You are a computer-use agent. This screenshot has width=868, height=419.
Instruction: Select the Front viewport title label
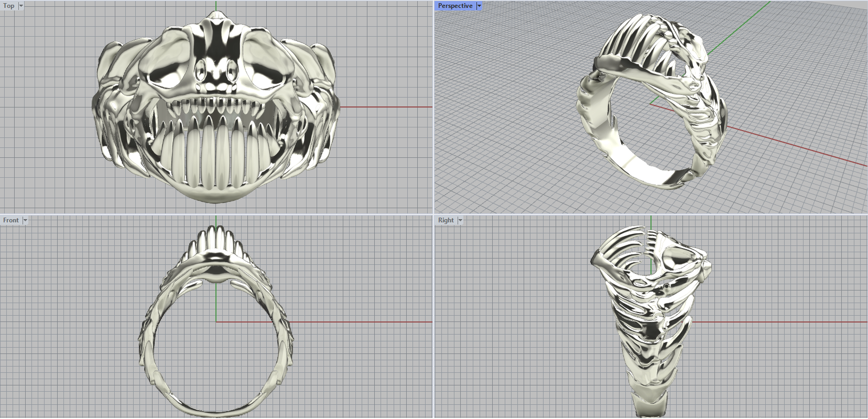pyautogui.click(x=11, y=220)
